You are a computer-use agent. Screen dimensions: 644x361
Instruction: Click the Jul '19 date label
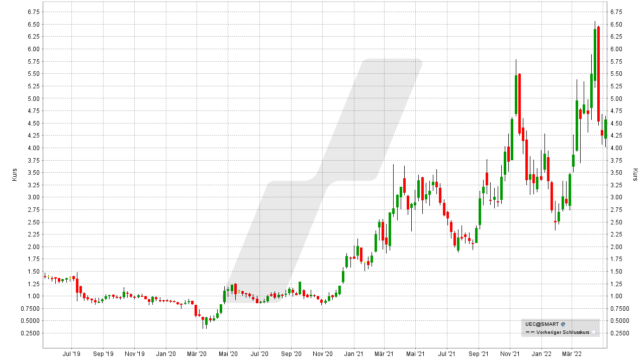71,353
